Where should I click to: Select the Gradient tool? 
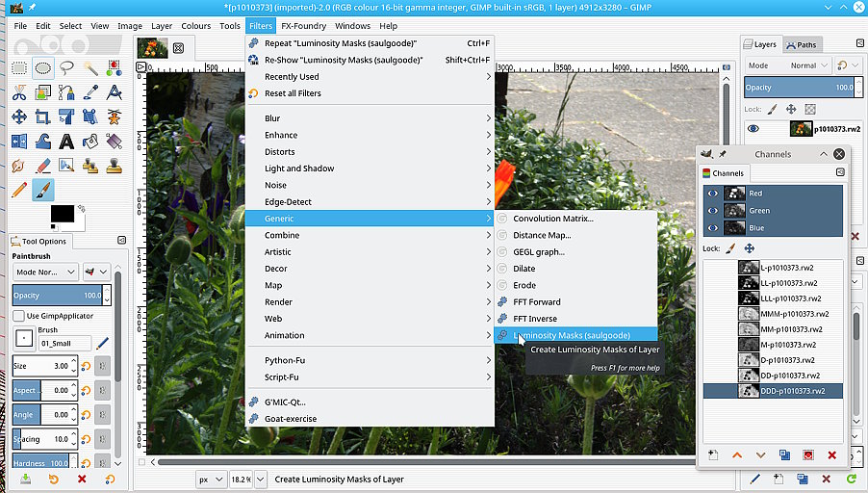(x=115, y=142)
